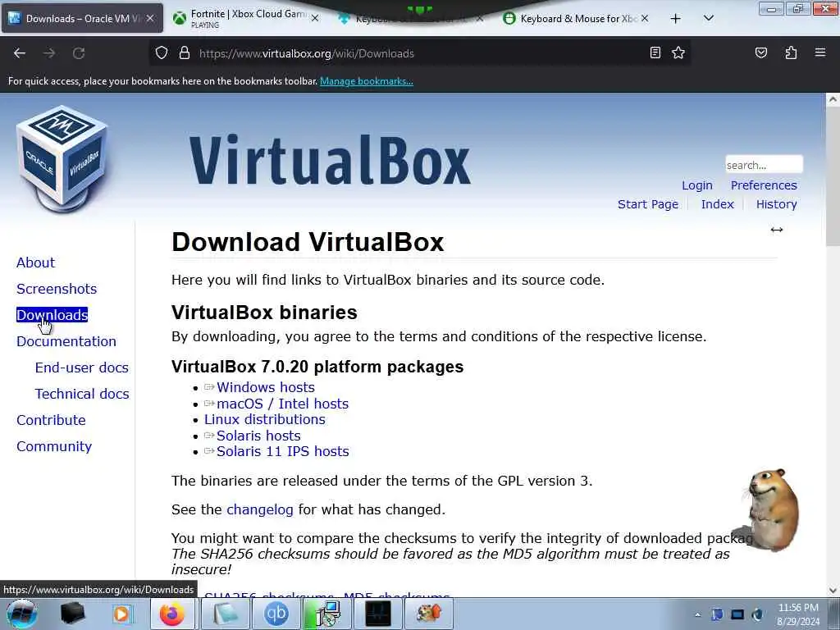Open the hamster app taskbar icon
Screen dimensions: 840x630
coord(429,614)
